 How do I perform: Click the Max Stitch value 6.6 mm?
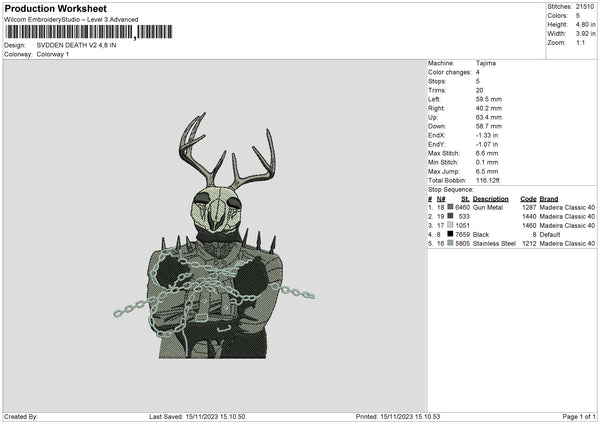(x=487, y=153)
